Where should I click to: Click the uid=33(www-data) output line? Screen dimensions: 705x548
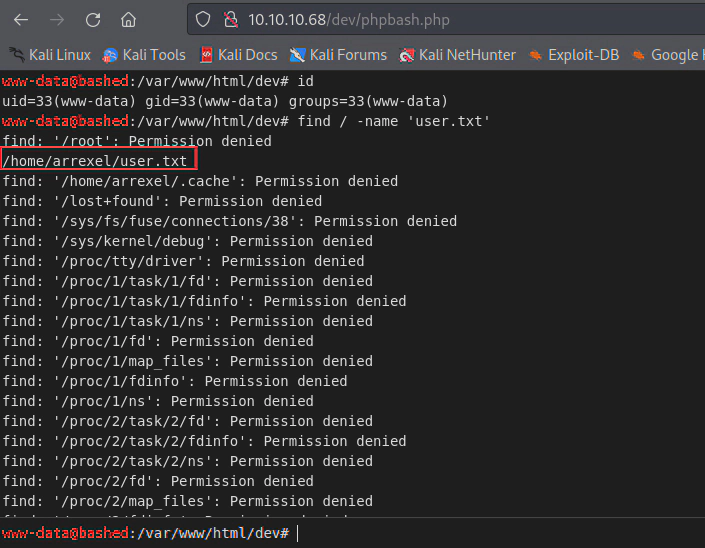tap(225, 101)
